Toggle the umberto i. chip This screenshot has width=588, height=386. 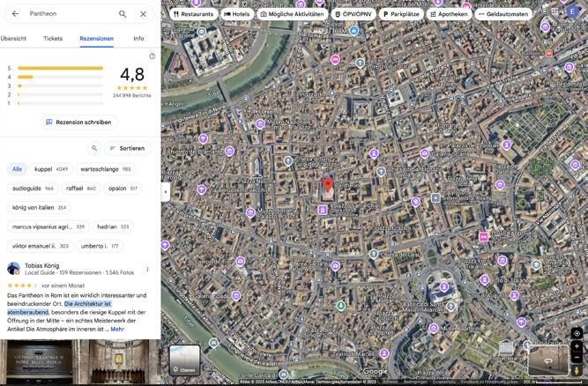tap(100, 246)
